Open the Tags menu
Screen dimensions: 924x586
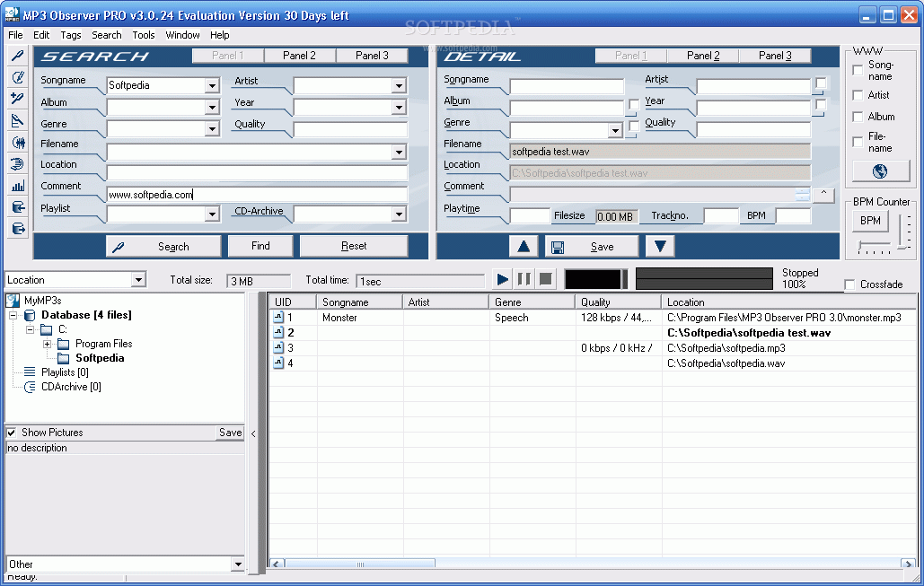coord(71,35)
